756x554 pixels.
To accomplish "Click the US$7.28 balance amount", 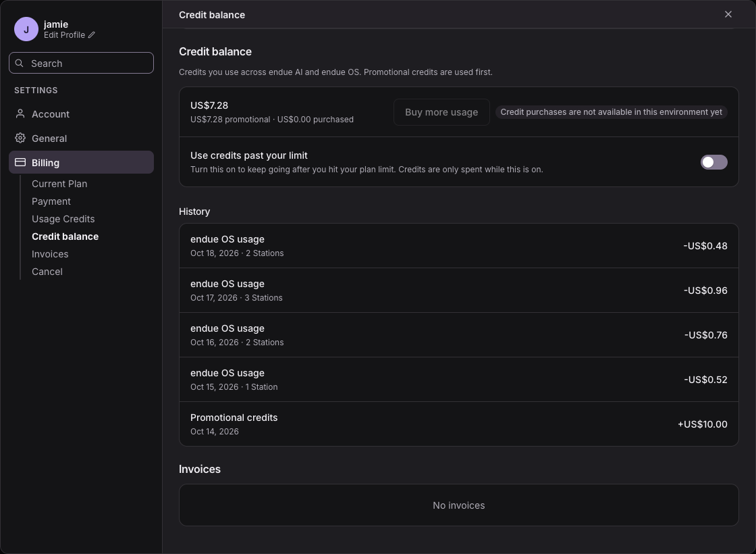I will point(209,105).
